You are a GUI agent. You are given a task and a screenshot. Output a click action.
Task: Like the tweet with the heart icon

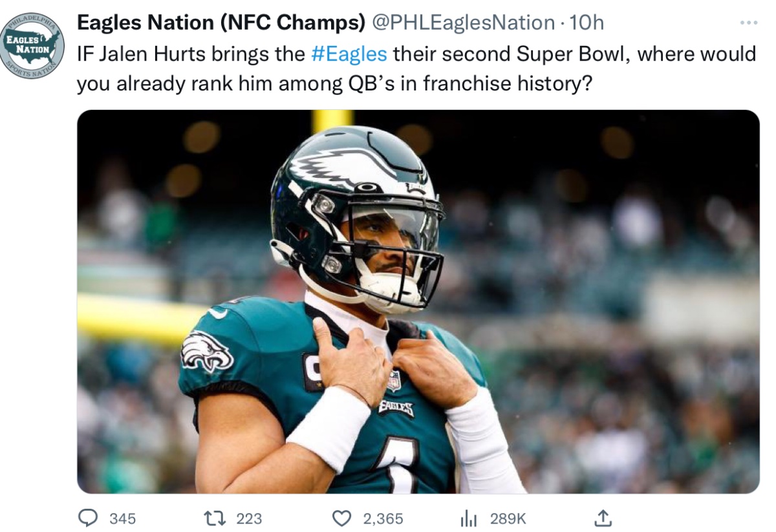tap(342, 518)
